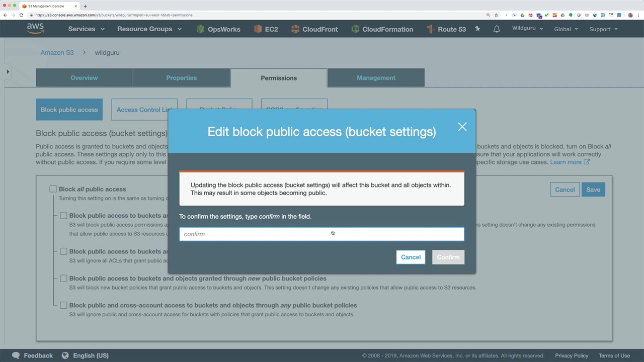The image size is (644, 362).
Task: Bookmark this page with the star icon
Action: point(496,15)
